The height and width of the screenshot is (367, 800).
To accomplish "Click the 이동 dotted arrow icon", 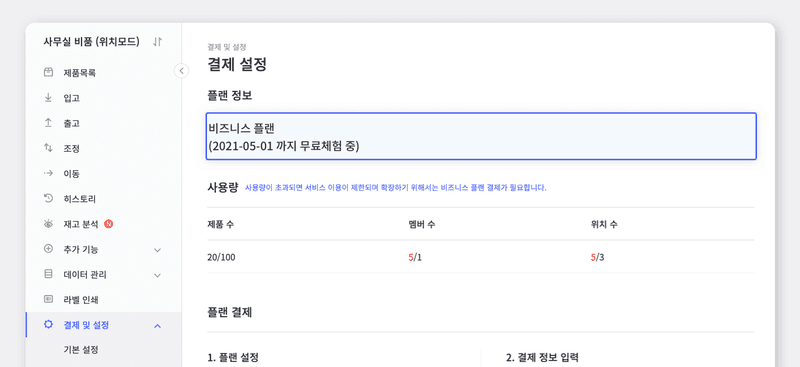I will (x=48, y=173).
